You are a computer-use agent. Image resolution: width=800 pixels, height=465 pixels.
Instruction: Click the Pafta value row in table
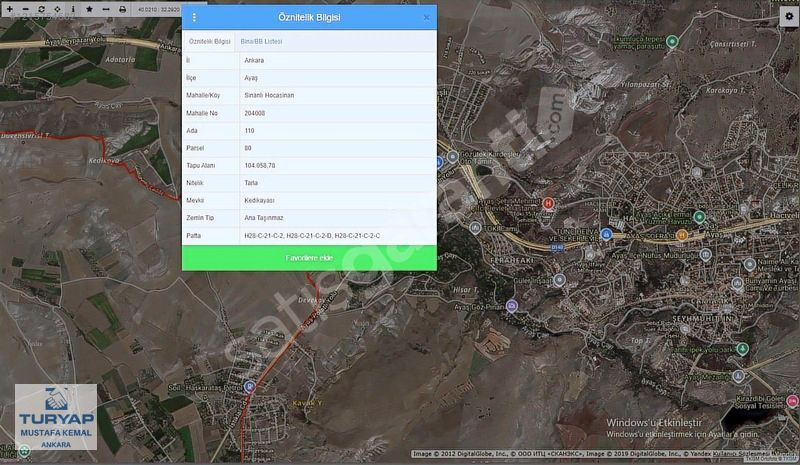pyautogui.click(x=310, y=235)
